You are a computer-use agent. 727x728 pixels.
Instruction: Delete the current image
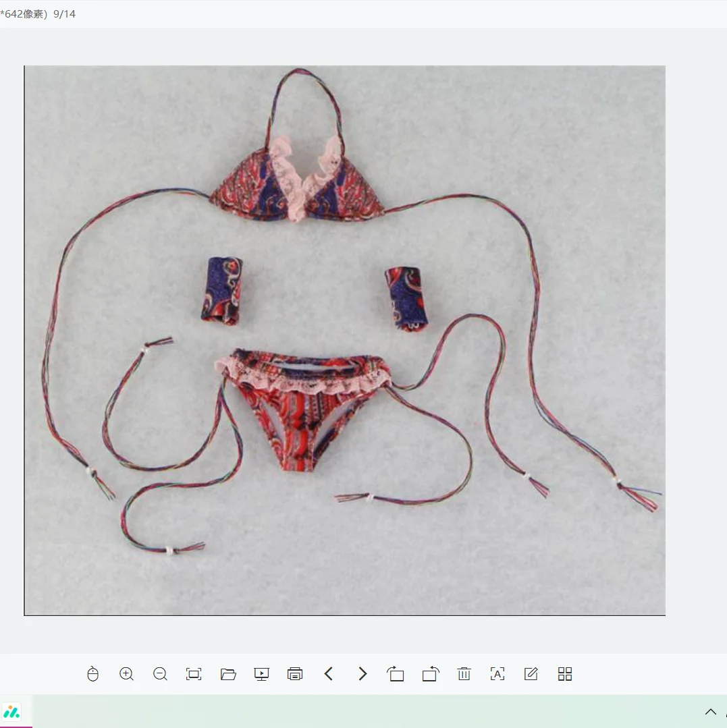pyautogui.click(x=464, y=674)
